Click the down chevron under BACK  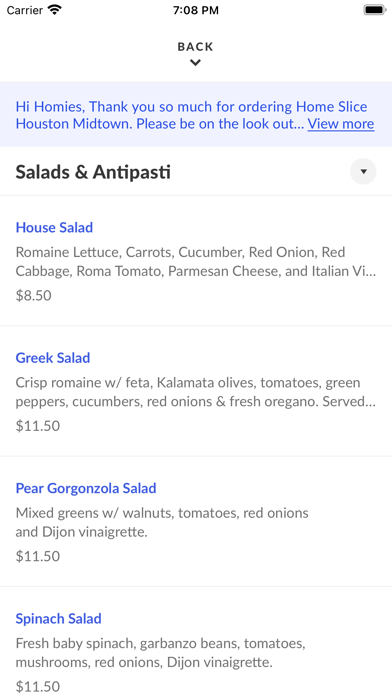tap(195, 63)
